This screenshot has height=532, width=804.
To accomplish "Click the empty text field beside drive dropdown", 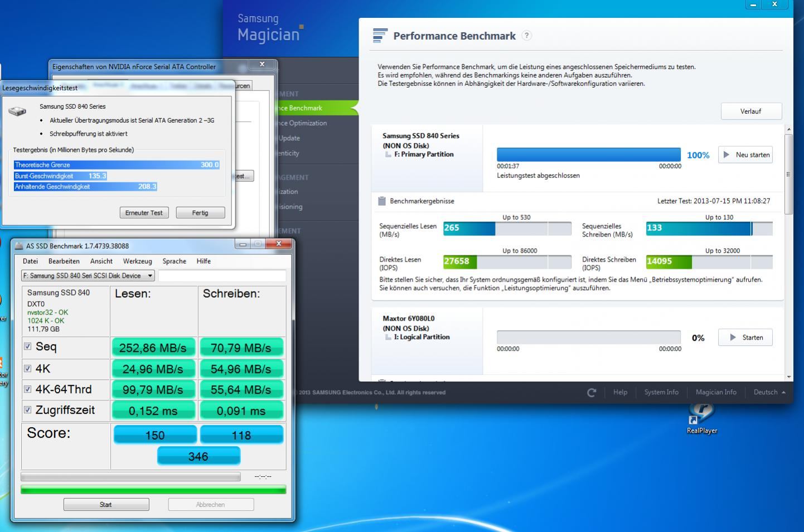I will tap(222, 275).
